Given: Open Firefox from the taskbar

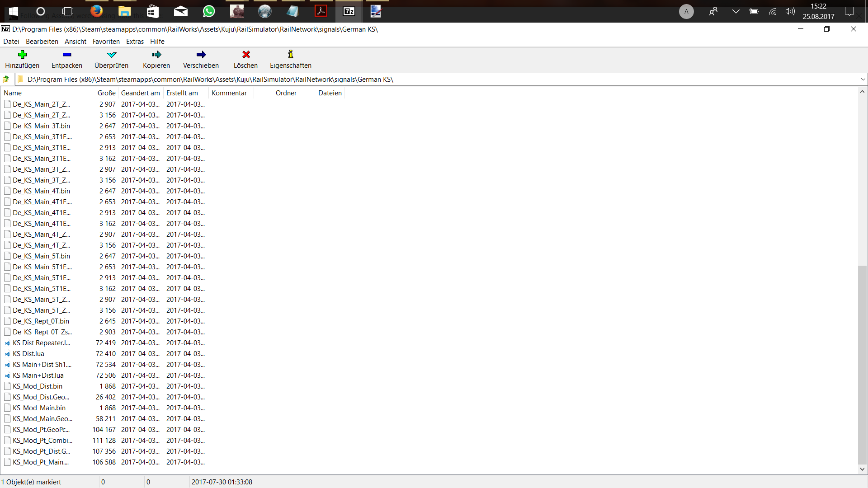Looking at the screenshot, I should [x=96, y=11].
